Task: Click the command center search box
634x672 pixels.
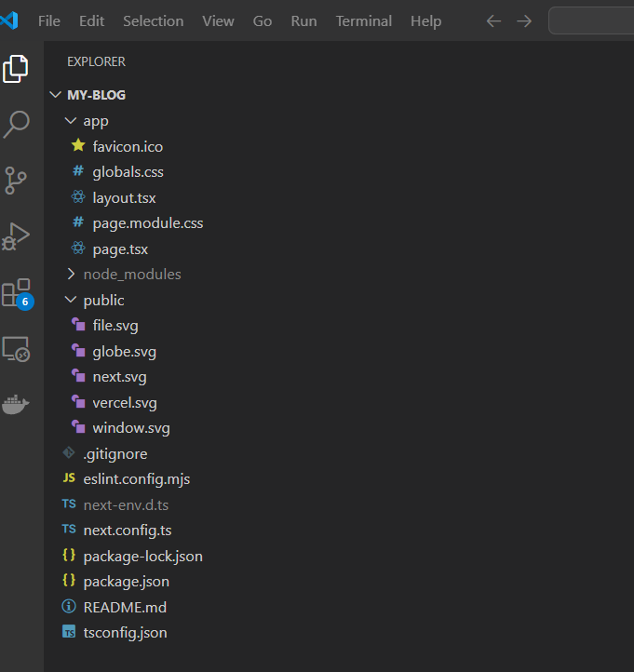Action: click(x=591, y=20)
